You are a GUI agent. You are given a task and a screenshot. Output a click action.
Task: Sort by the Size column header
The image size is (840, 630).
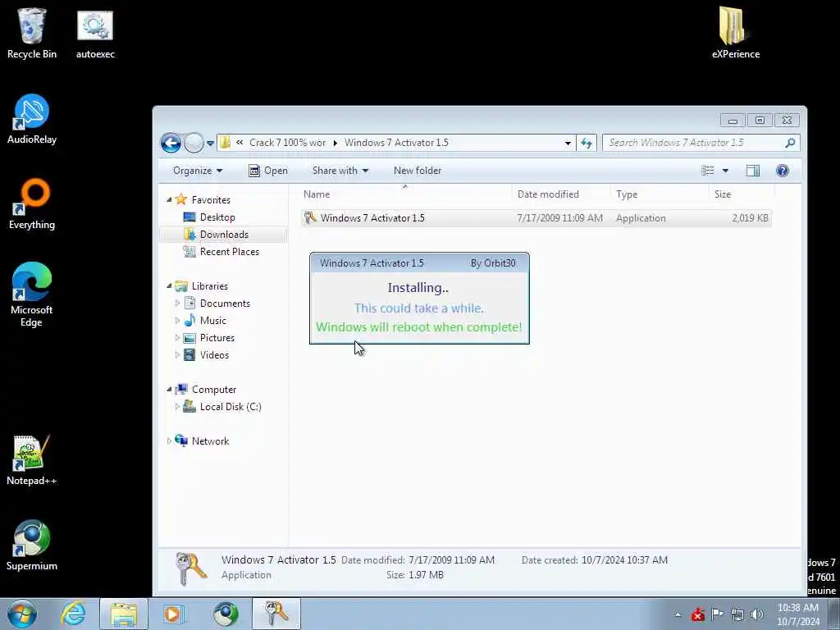[x=742, y=194]
